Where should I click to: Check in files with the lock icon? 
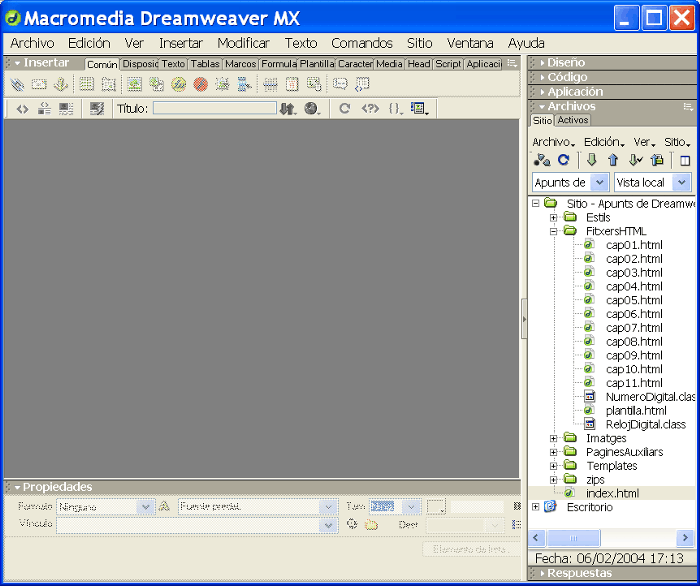[x=657, y=160]
